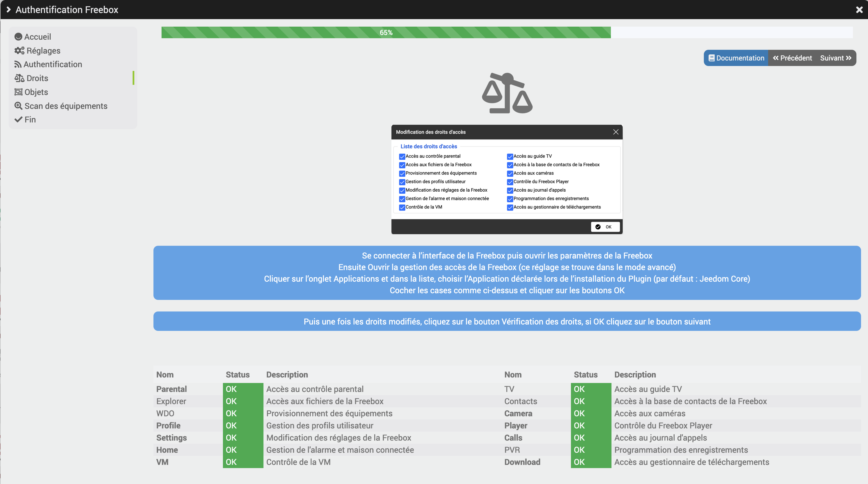This screenshot has width=868, height=484.
Task: Click the WDO row name
Action: tap(165, 413)
